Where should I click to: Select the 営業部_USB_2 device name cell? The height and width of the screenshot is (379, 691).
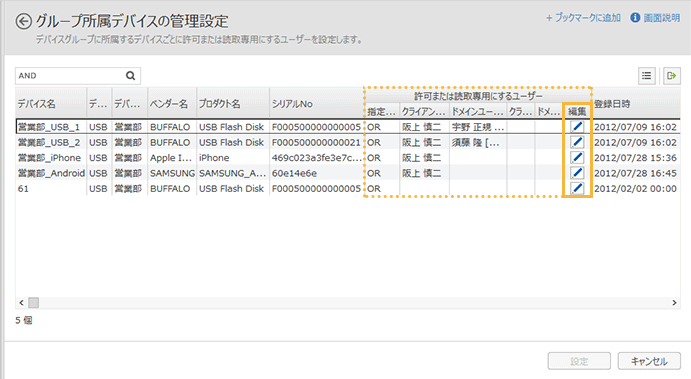pyautogui.click(x=51, y=142)
